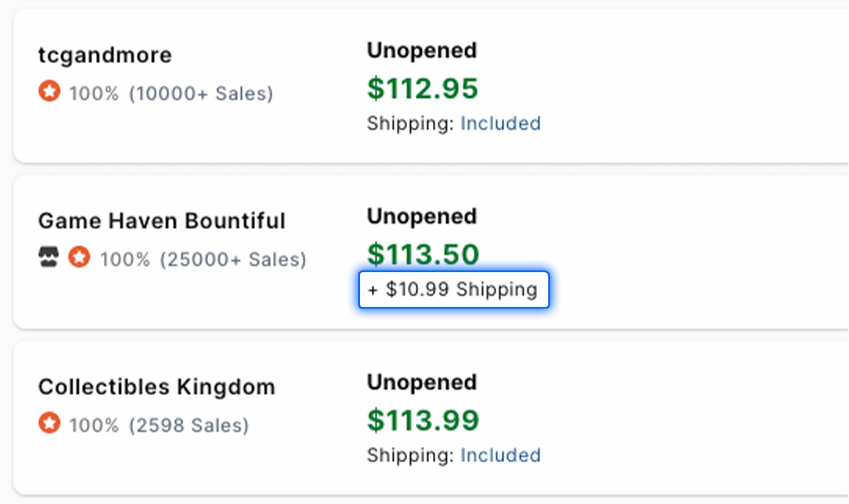Viewport: 849px width, 504px height.
Task: Select the highlighted $10.99 Shipping detail
Action: (453, 290)
